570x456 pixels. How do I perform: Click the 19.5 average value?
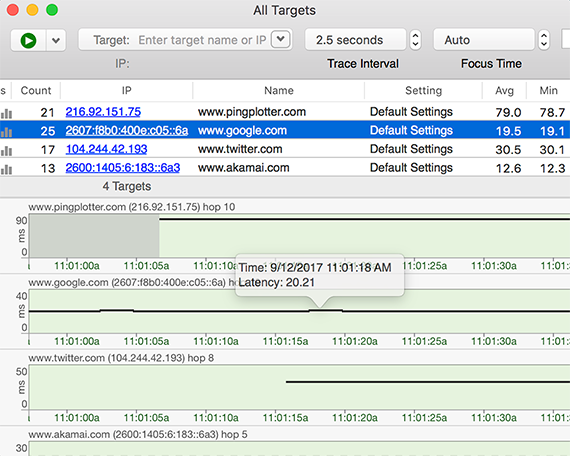[x=508, y=131]
